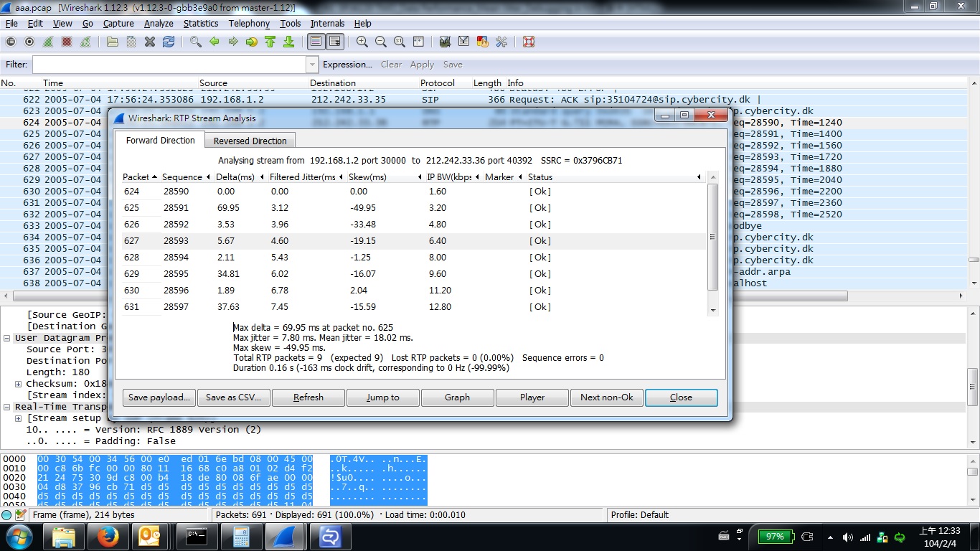Select RTP row with sequence 28593
The image size is (980, 551).
(414, 241)
